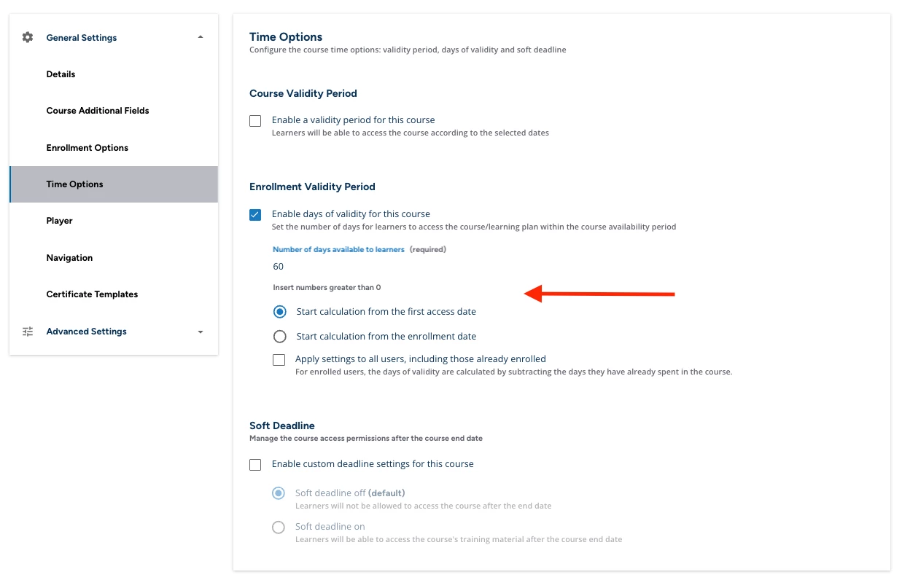This screenshot has width=902, height=588.
Task: Expand the Advanced Settings section arrow
Action: (201, 332)
